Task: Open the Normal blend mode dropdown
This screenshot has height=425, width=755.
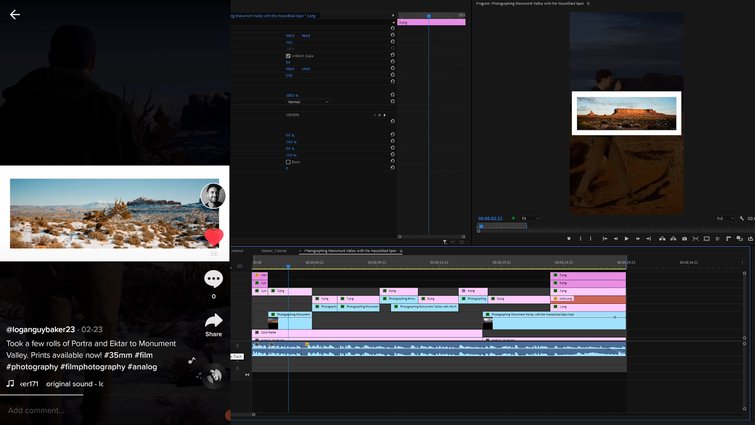Action: pyautogui.click(x=308, y=102)
